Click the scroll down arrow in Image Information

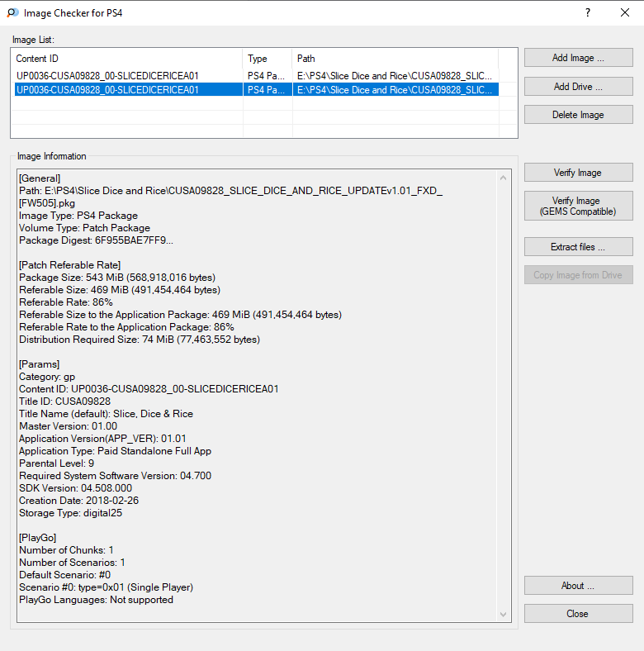click(504, 615)
